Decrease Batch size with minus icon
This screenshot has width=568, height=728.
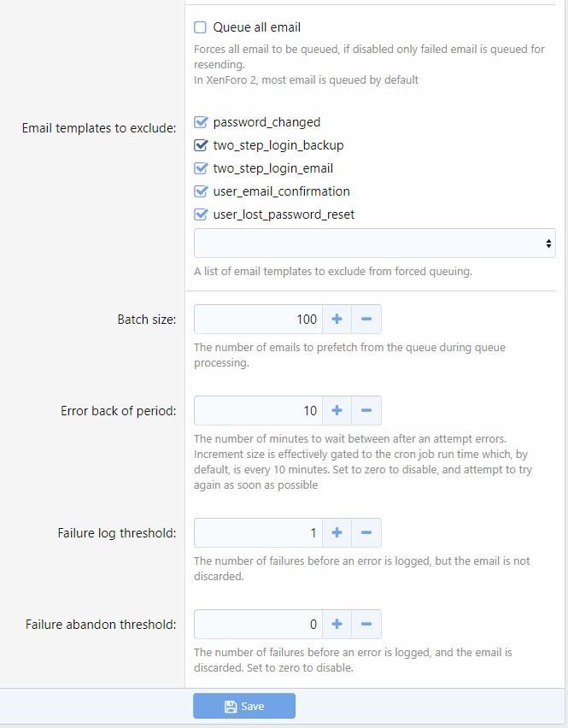tap(366, 320)
